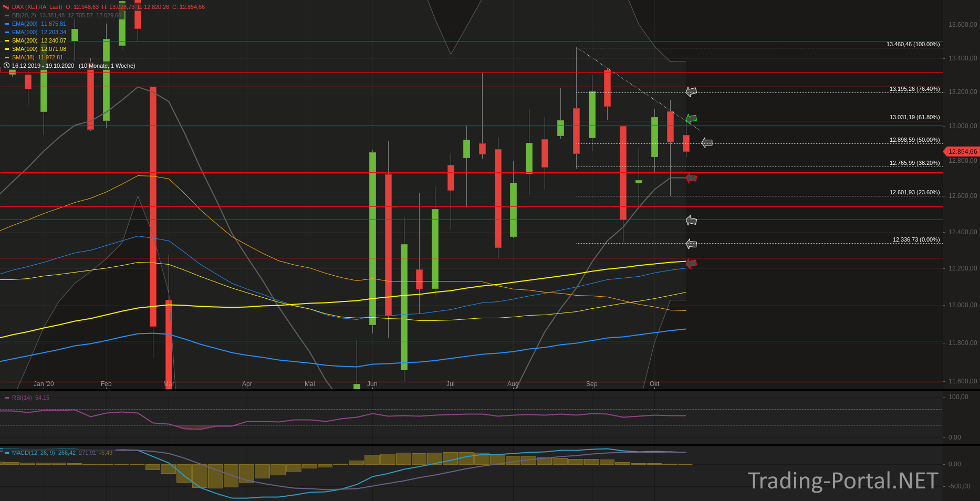Click the Fibonacci 12.898,59 (50.00%) label
980x501 pixels.
point(914,140)
